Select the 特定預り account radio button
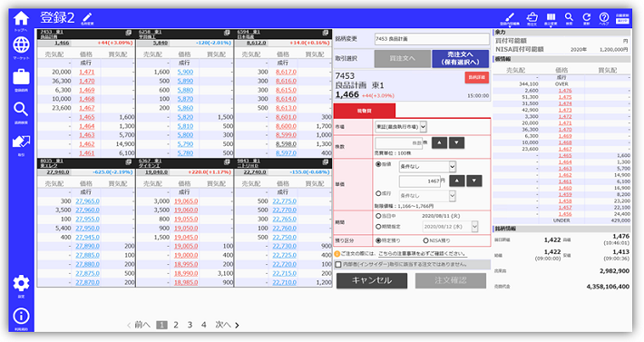644x342 pixels. (x=378, y=240)
